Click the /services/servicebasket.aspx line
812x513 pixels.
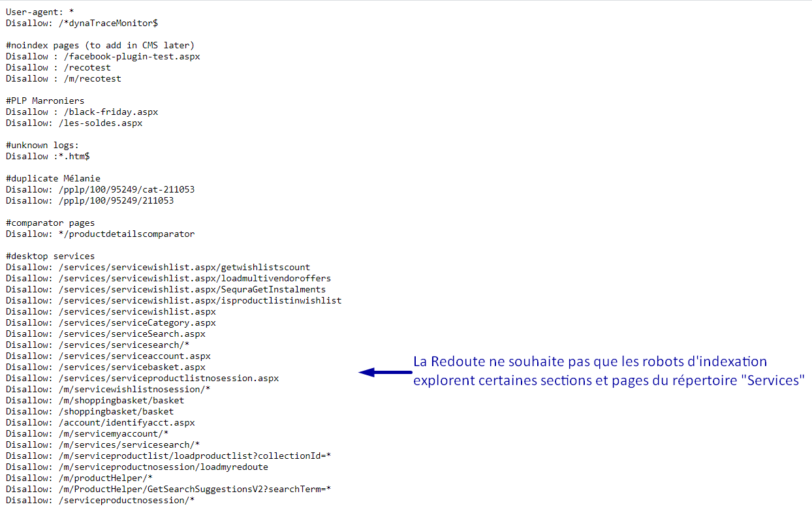click(x=106, y=367)
